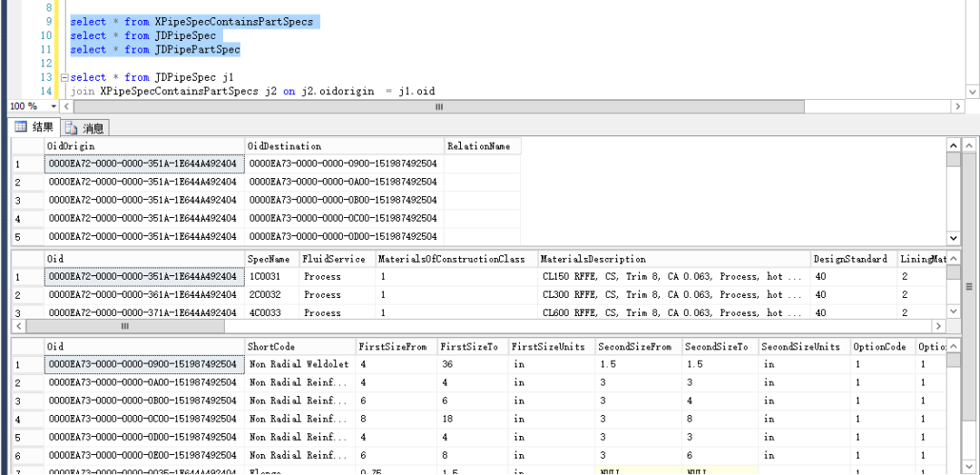Switch to the 结果 results tab
980x475 pixels.
click(x=35, y=127)
